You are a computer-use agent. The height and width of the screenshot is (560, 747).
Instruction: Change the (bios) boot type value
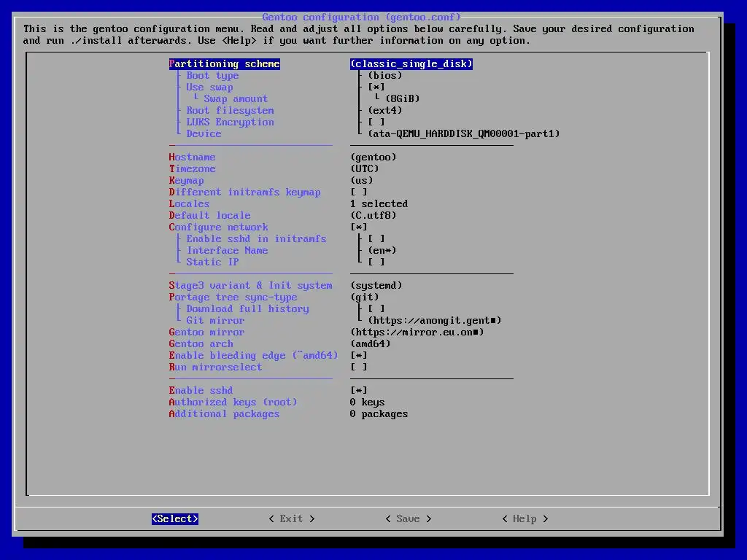click(x=385, y=76)
